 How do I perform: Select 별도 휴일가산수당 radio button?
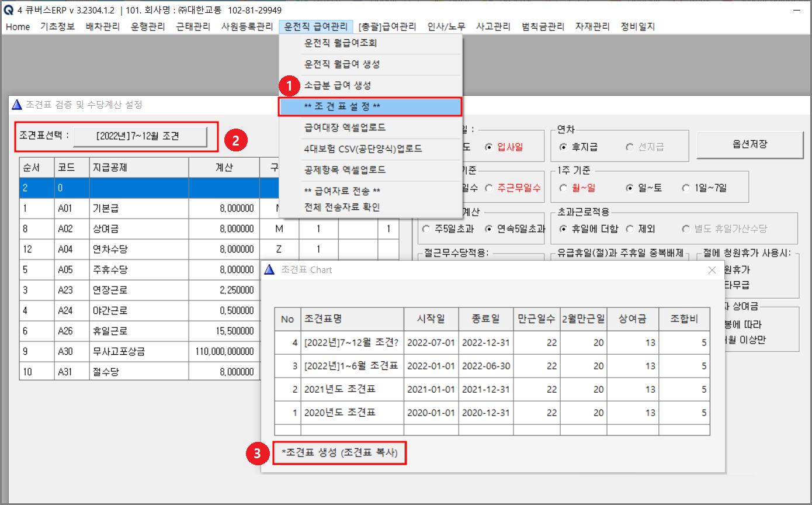(724, 229)
